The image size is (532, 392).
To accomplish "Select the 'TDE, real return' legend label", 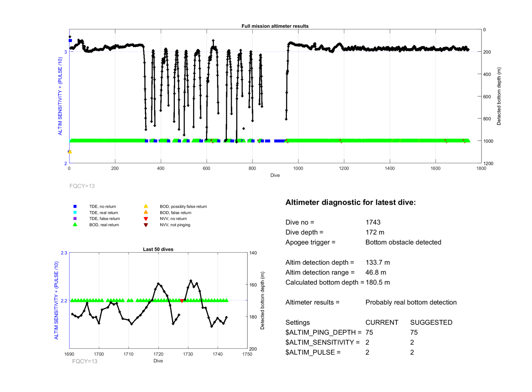I will pos(104,213).
